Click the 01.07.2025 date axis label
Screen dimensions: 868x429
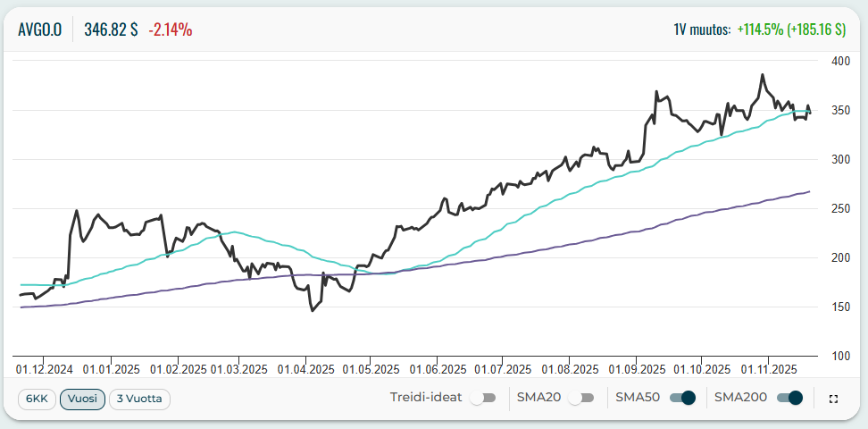pyautogui.click(x=505, y=368)
